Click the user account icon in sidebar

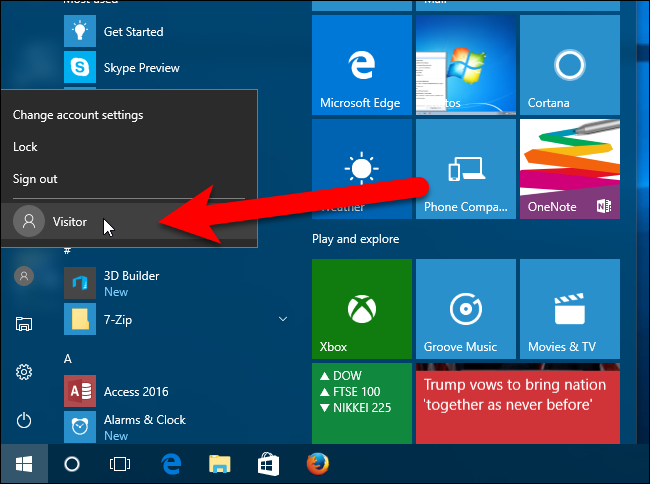pyautogui.click(x=24, y=276)
